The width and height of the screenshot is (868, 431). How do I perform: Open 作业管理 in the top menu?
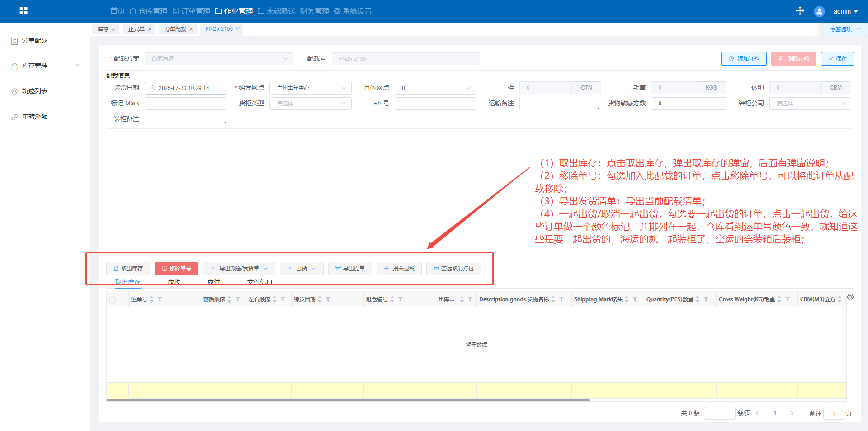[234, 11]
